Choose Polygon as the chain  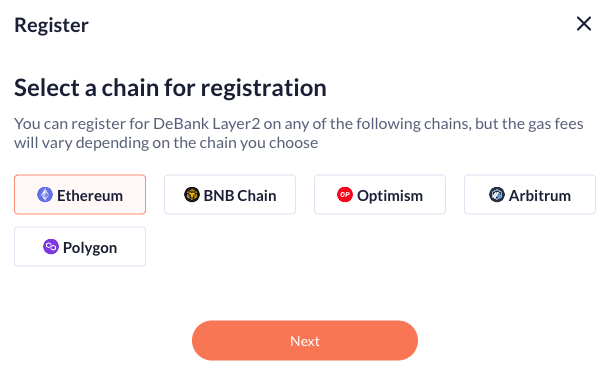[80, 247]
